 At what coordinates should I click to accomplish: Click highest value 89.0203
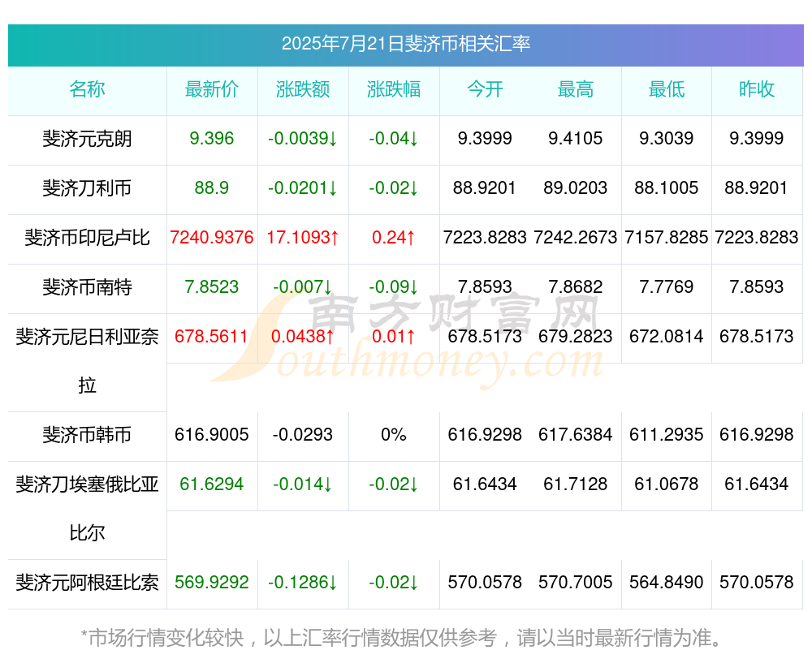click(576, 187)
